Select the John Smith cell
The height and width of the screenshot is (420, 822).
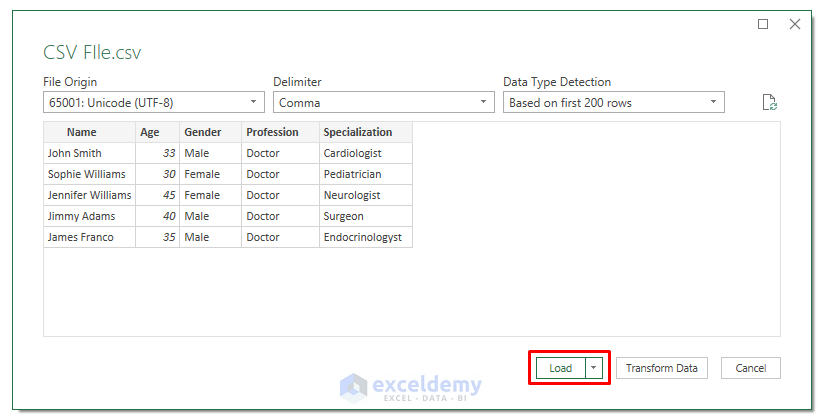tap(89, 153)
